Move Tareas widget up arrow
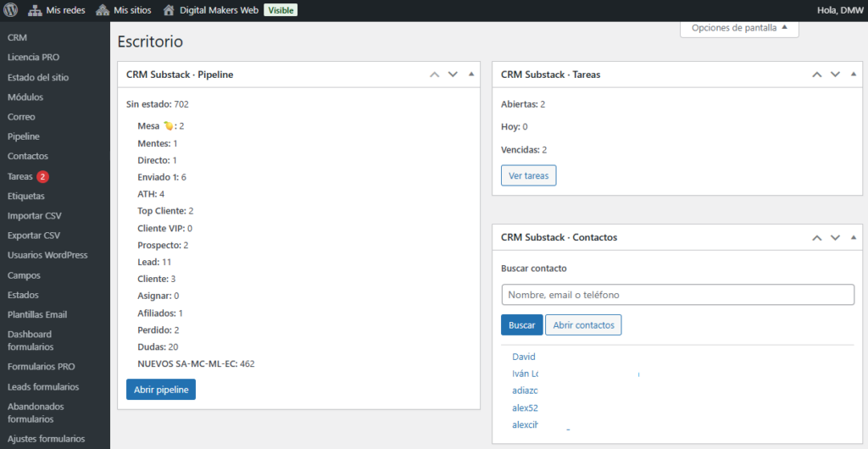This screenshot has width=868, height=449. (x=816, y=74)
